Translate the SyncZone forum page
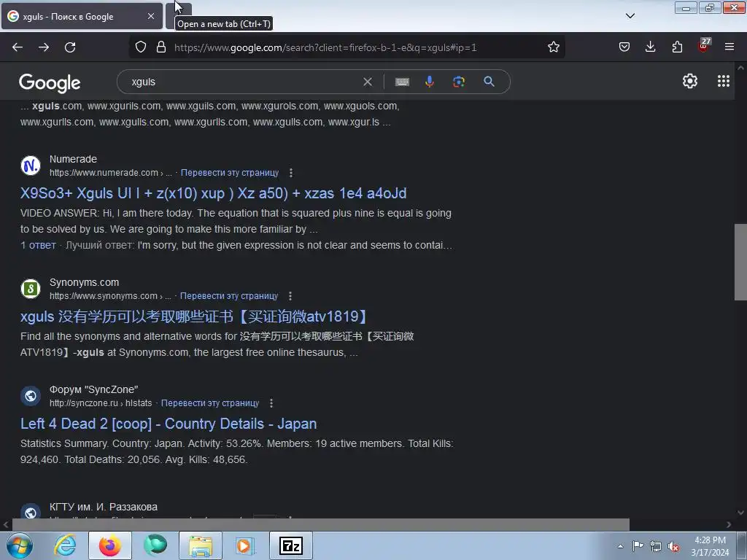This screenshot has height=560, width=747. coord(209,403)
